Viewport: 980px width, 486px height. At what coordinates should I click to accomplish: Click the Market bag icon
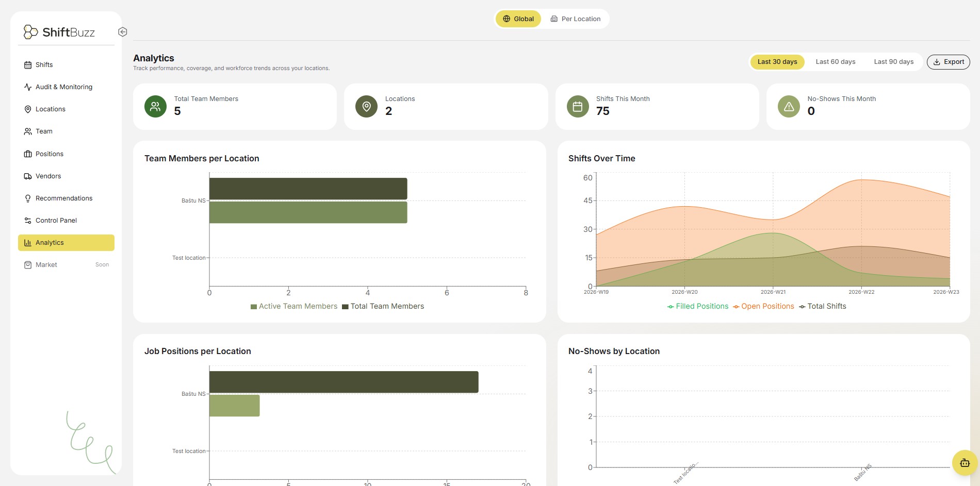pos(28,265)
